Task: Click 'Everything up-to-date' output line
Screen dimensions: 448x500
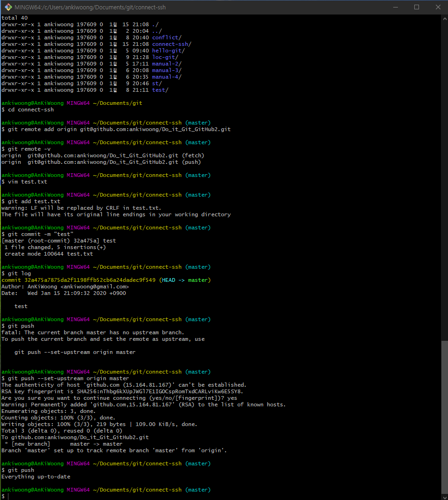Action: [36, 477]
